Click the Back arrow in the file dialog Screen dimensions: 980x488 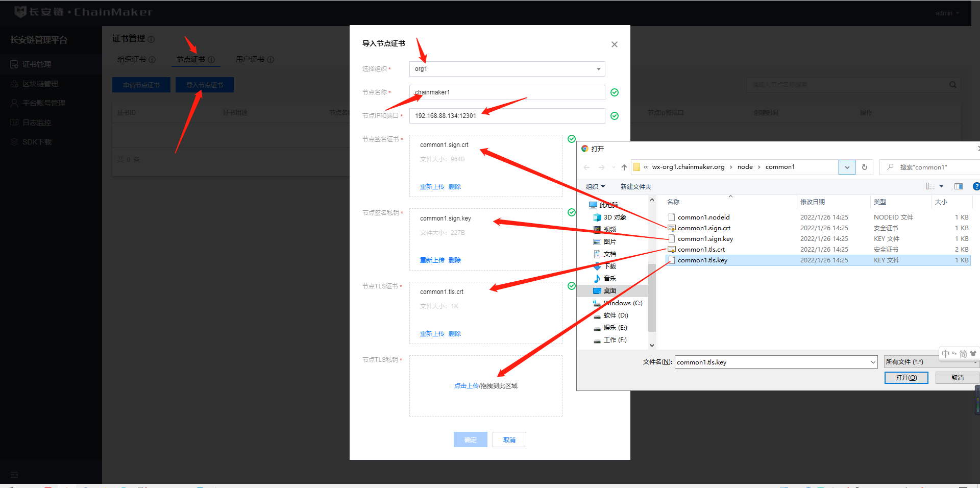pyautogui.click(x=586, y=167)
